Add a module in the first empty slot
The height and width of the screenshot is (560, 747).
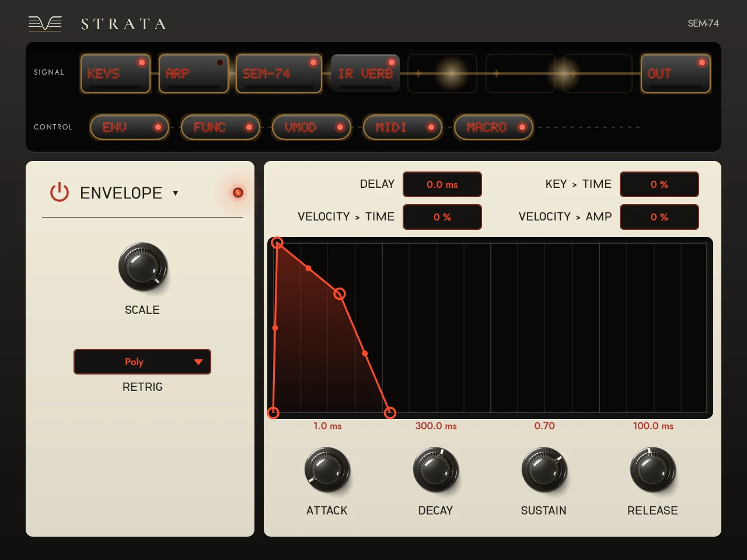tap(442, 73)
